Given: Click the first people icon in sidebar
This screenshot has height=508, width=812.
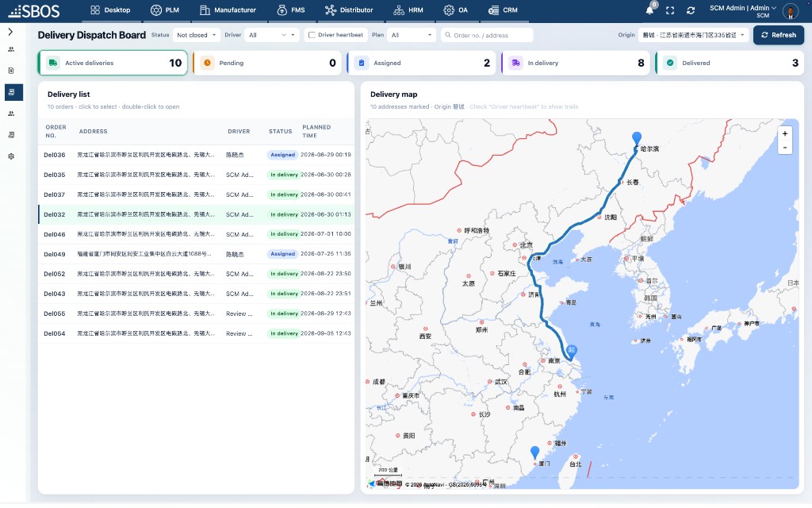Looking at the screenshot, I should pyautogui.click(x=11, y=49).
